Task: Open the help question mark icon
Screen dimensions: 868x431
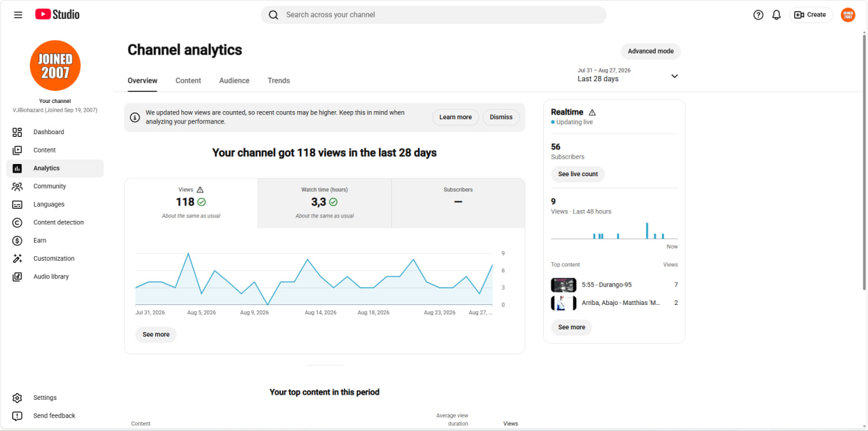Action: point(758,15)
